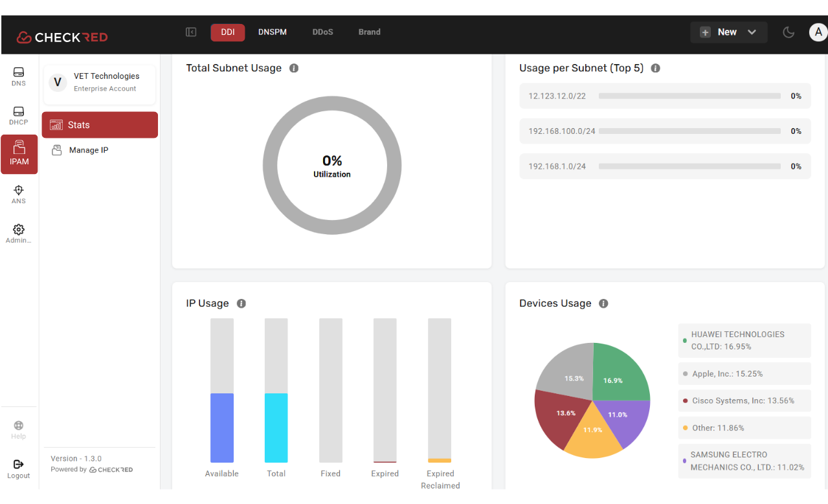The image size is (828, 504).
Task: Click the Stats navigation button
Action: point(99,124)
